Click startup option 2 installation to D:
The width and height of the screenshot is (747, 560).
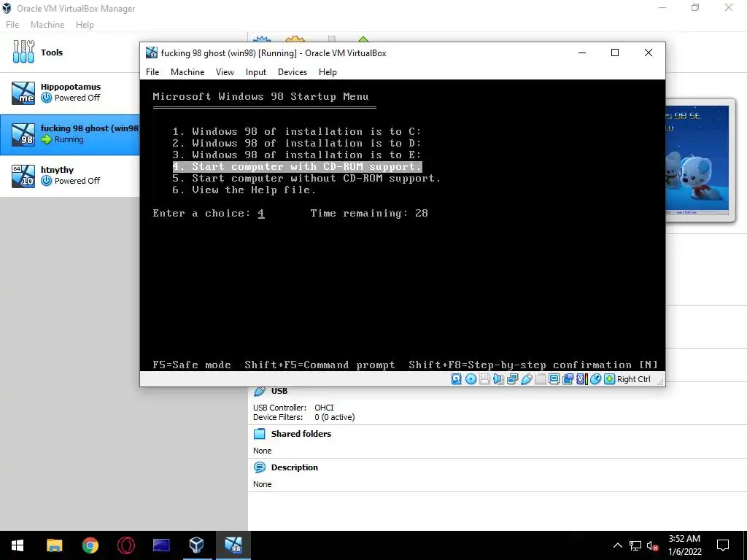(x=297, y=143)
